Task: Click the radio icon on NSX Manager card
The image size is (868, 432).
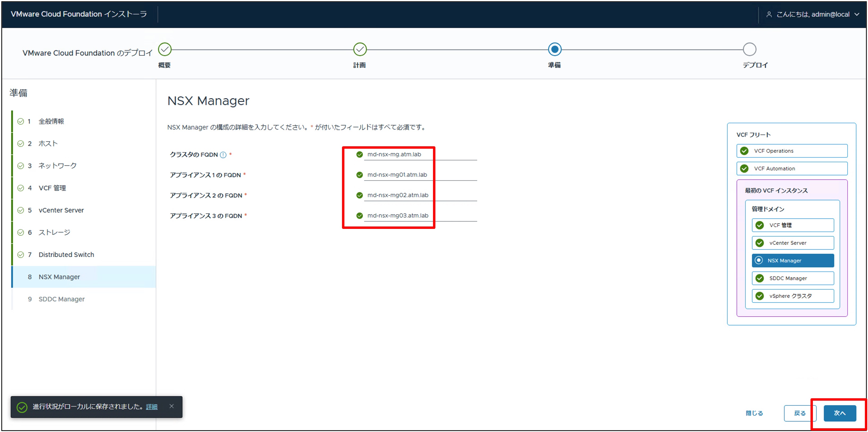Action: 759,260
